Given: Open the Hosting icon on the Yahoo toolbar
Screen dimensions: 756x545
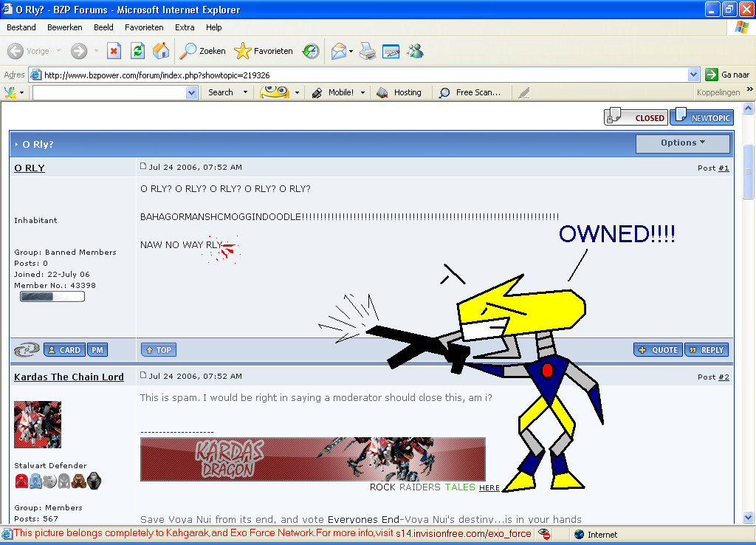Looking at the screenshot, I should [382, 92].
